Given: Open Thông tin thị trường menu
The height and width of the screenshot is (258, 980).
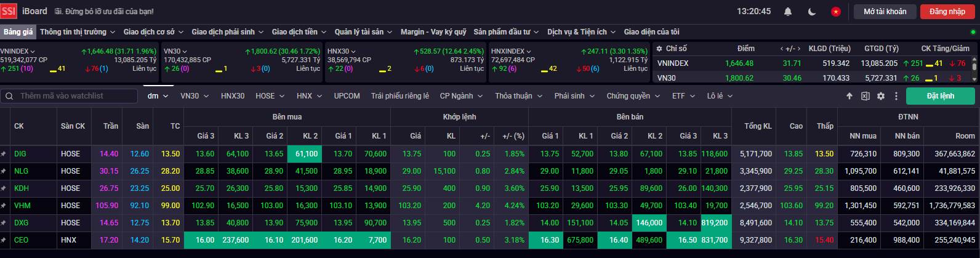Looking at the screenshot, I should [x=78, y=31].
